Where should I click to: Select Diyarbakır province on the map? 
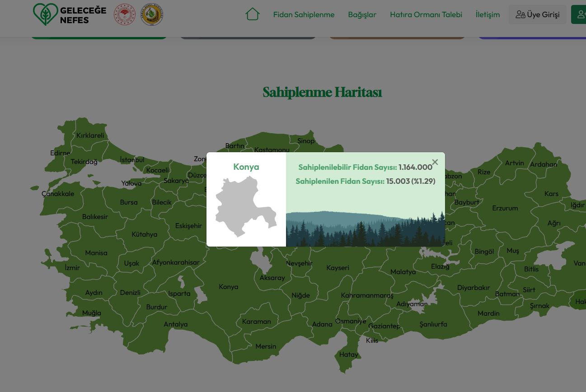click(473, 288)
